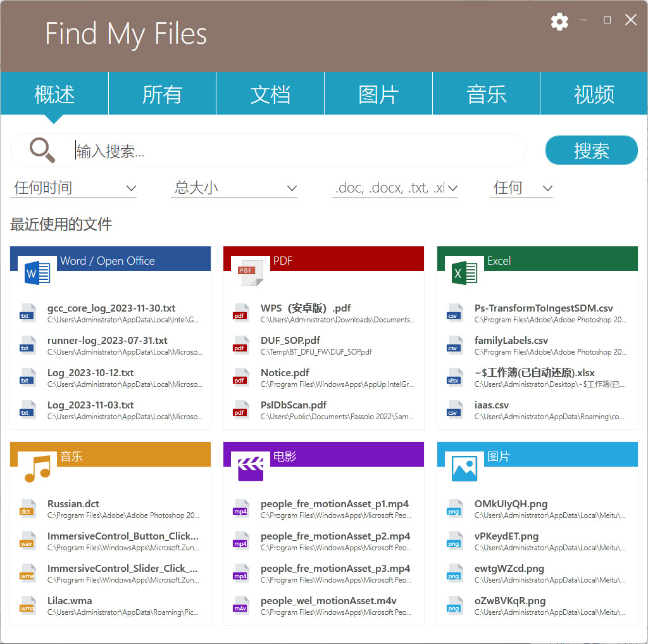648x644 pixels.
Task: Open the 任何 filter dropdown
Action: click(521, 188)
